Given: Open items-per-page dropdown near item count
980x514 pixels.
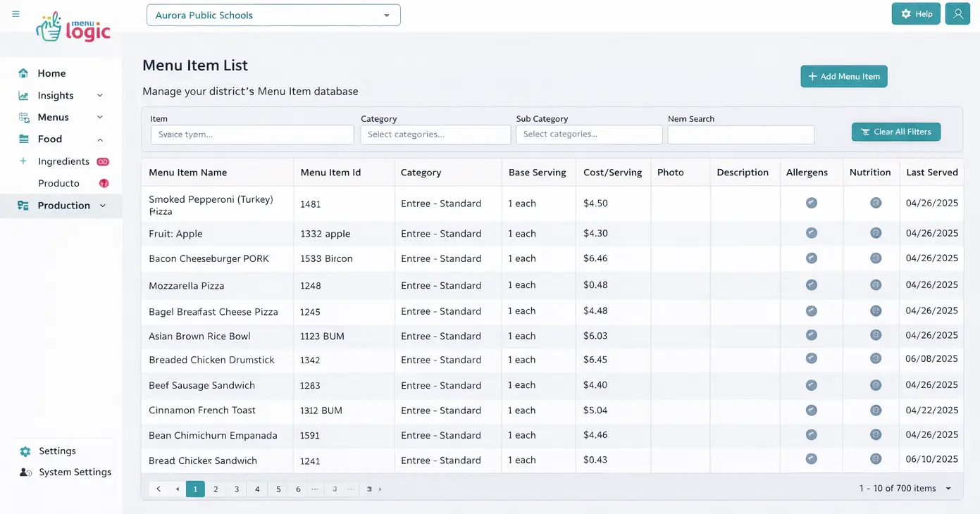Looking at the screenshot, I should (948, 489).
